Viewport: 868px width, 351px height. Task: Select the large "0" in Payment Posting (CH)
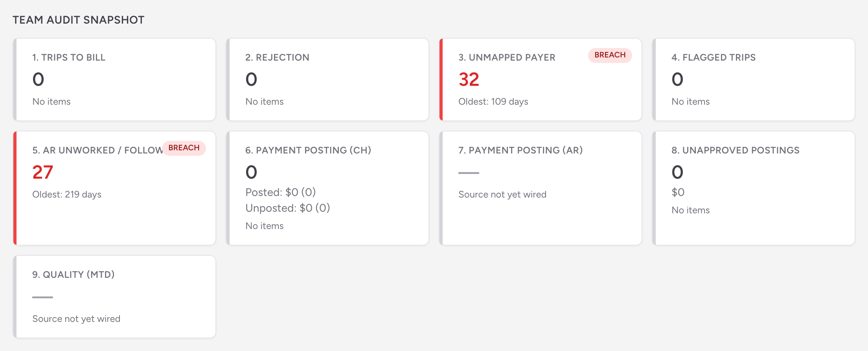(251, 172)
